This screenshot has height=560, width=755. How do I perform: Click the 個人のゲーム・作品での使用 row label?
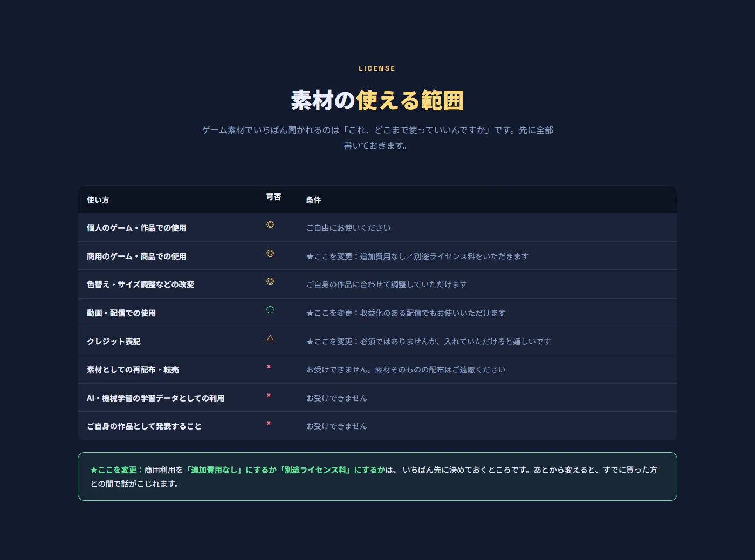(x=136, y=228)
